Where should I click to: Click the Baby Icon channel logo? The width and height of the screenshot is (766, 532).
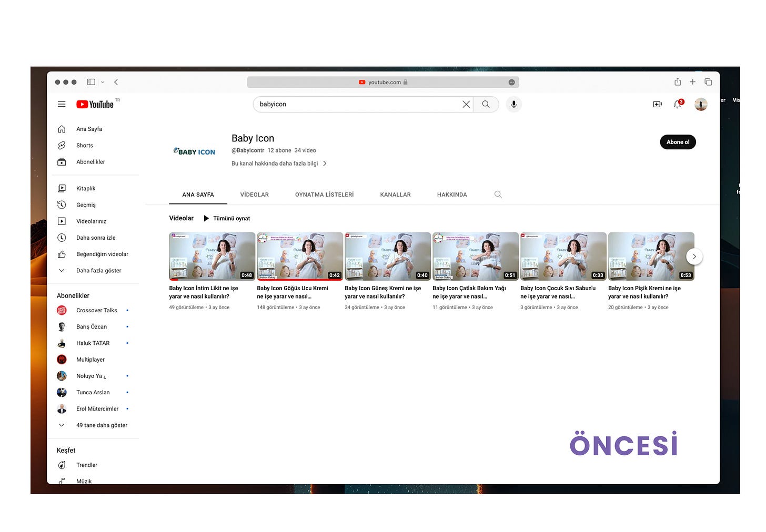194,151
